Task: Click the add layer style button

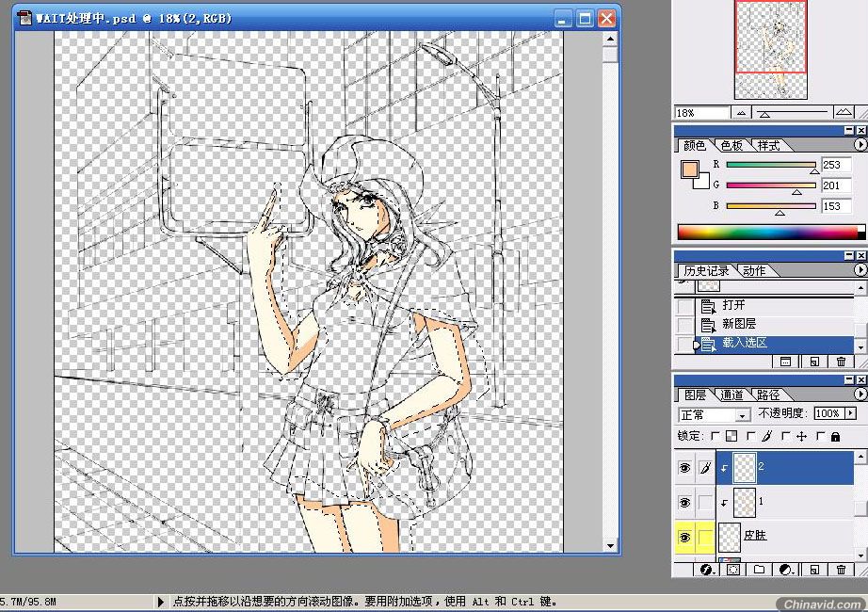Action: [706, 570]
